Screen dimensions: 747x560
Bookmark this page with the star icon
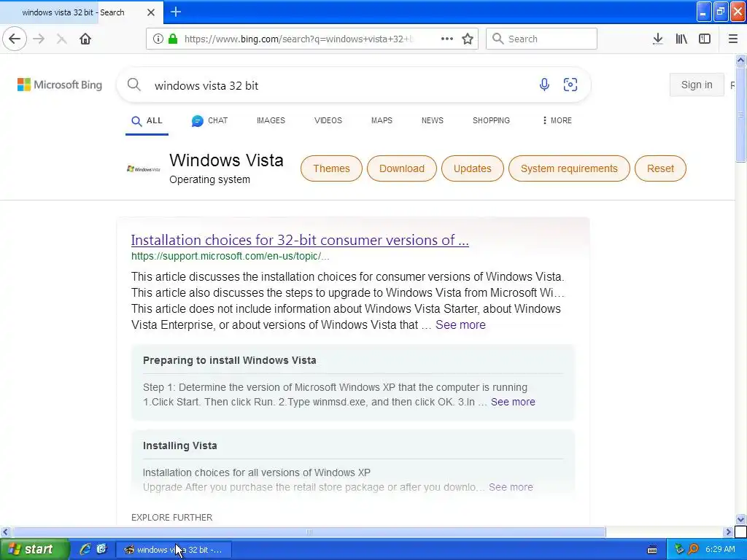pyautogui.click(x=468, y=39)
